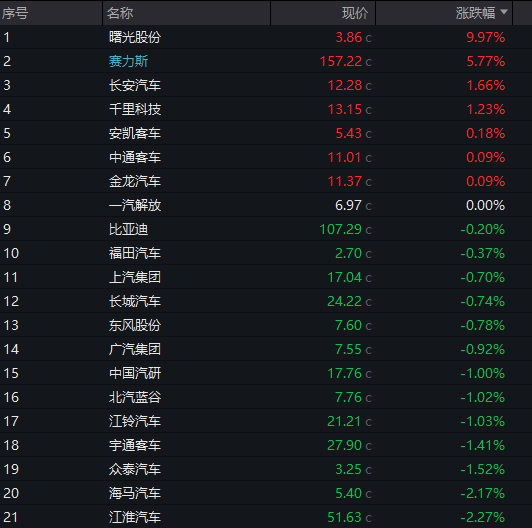
Task: Select stock 江铃汽车
Action: (x=135, y=421)
